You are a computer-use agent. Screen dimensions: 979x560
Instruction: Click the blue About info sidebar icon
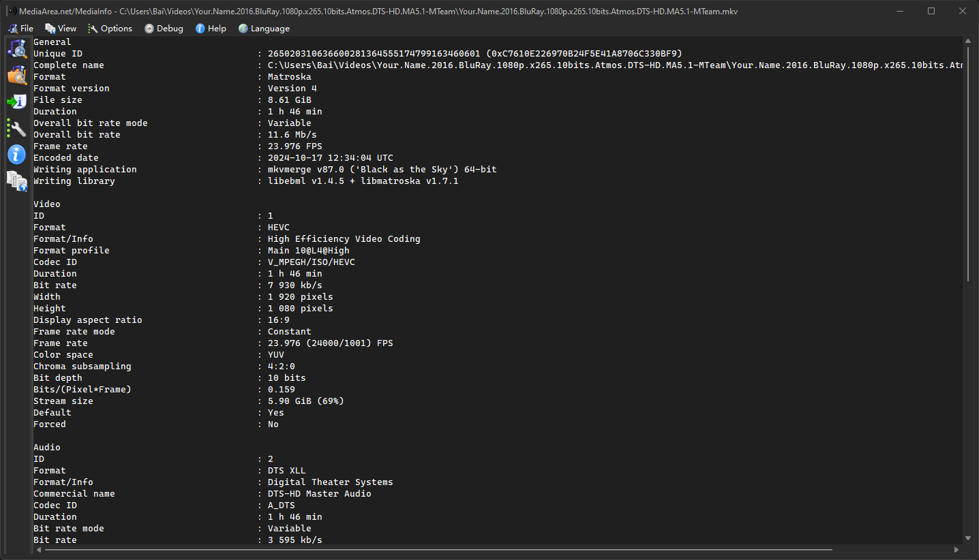tap(16, 154)
